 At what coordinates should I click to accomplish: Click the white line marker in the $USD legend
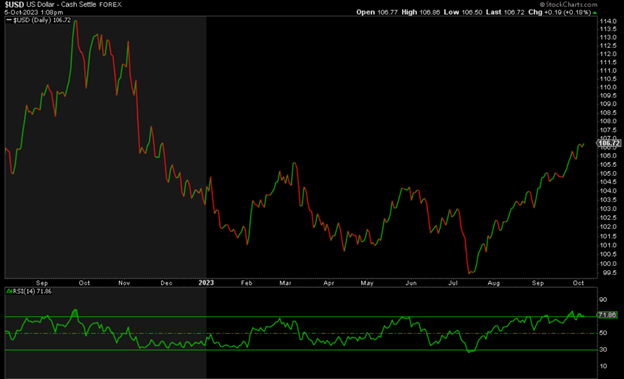pos(10,20)
